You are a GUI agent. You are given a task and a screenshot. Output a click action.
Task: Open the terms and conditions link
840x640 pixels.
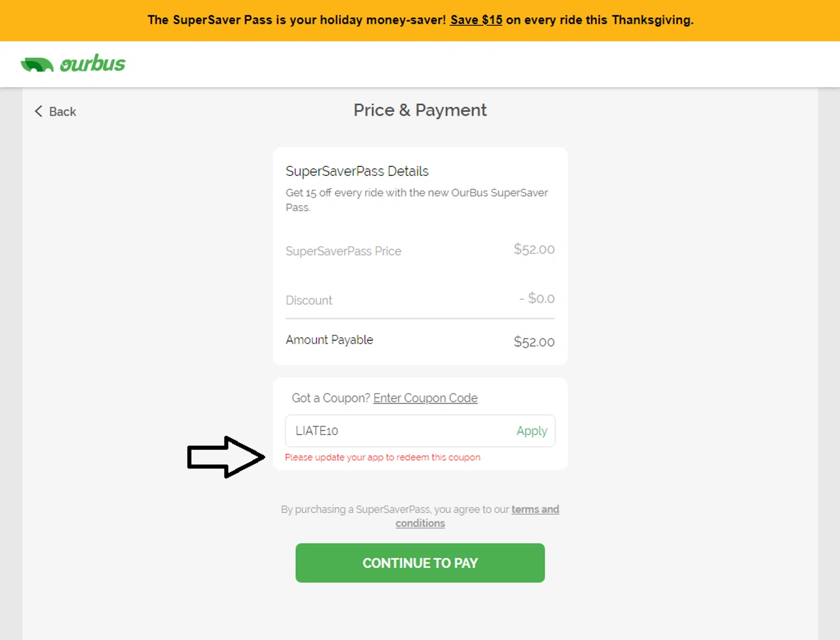[x=535, y=510]
